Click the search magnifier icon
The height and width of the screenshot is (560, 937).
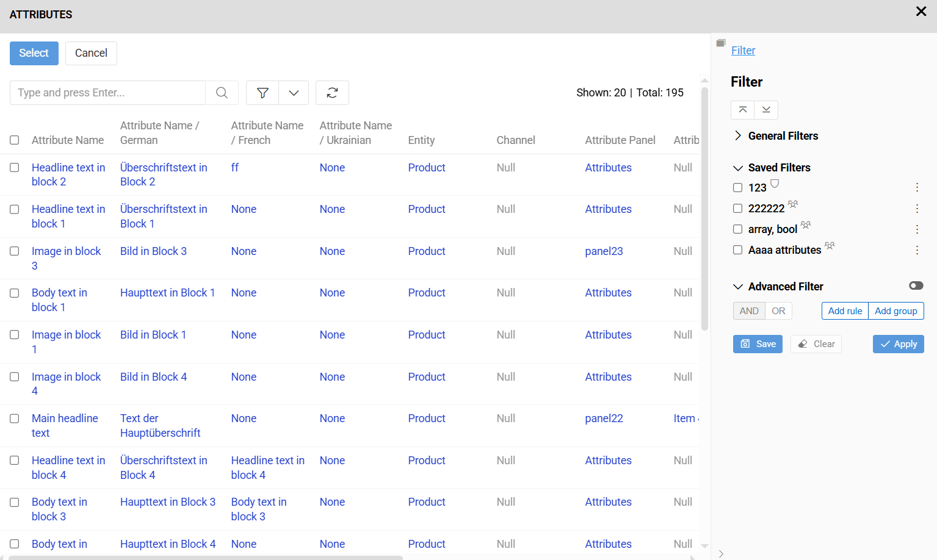pos(222,93)
